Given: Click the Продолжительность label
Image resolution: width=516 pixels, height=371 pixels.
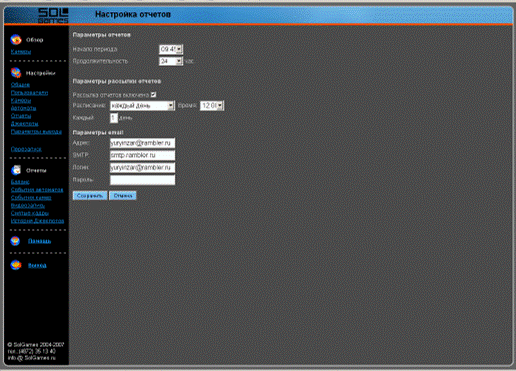Looking at the screenshot, I should [100, 61].
